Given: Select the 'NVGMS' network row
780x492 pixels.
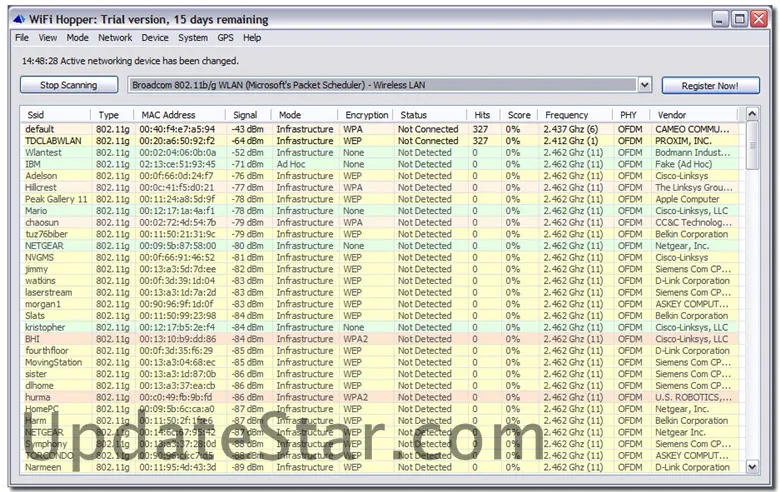Looking at the screenshot, I should click(x=383, y=258).
